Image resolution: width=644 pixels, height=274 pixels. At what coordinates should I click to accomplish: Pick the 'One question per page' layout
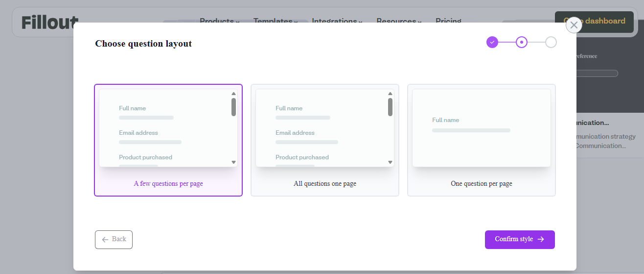click(x=482, y=140)
